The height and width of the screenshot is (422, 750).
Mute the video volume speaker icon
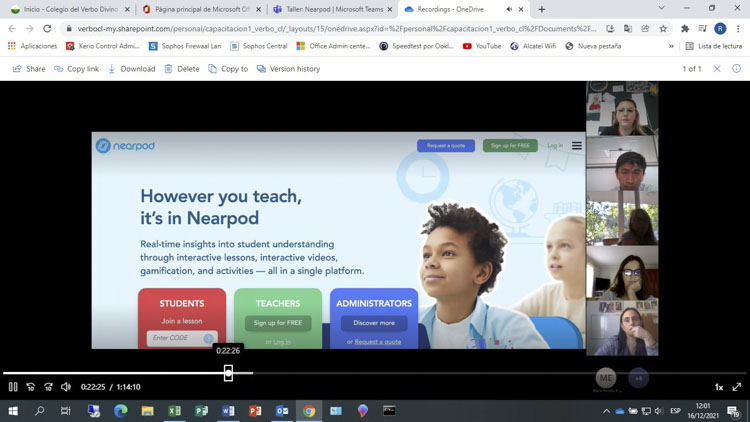(x=66, y=387)
